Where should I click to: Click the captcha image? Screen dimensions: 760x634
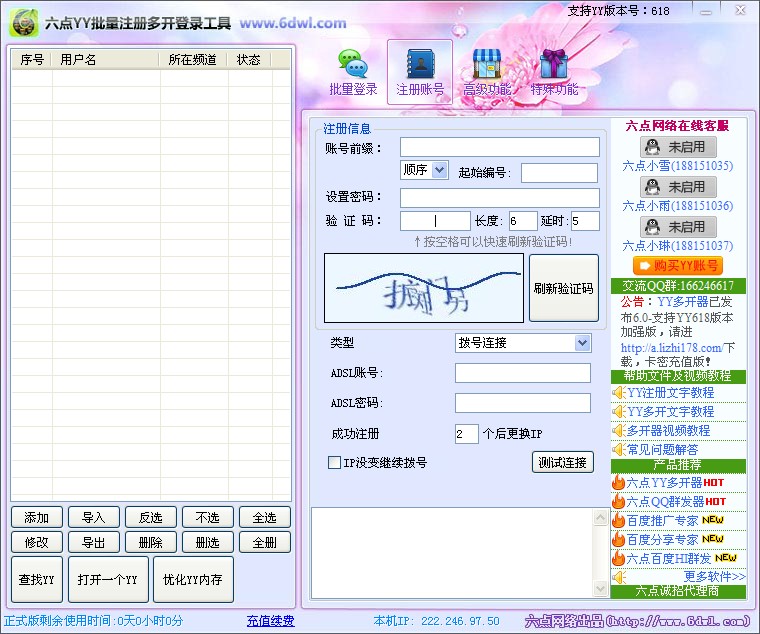tap(424, 288)
